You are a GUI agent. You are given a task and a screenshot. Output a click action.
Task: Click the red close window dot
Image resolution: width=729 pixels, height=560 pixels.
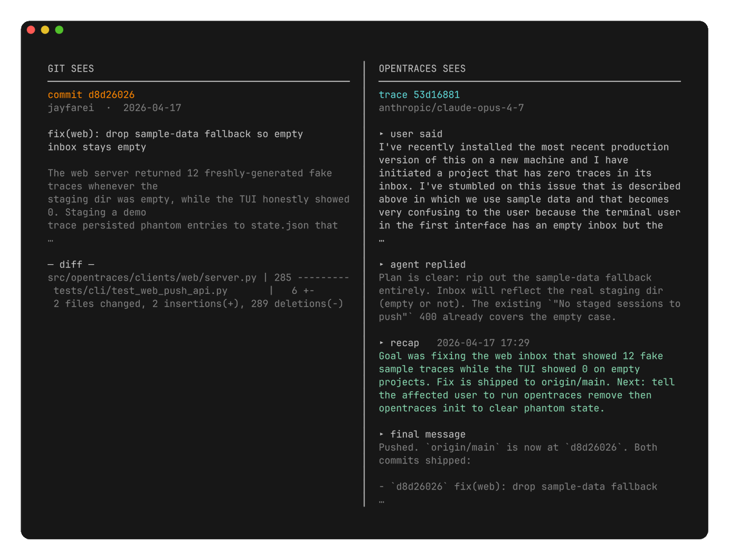click(31, 30)
